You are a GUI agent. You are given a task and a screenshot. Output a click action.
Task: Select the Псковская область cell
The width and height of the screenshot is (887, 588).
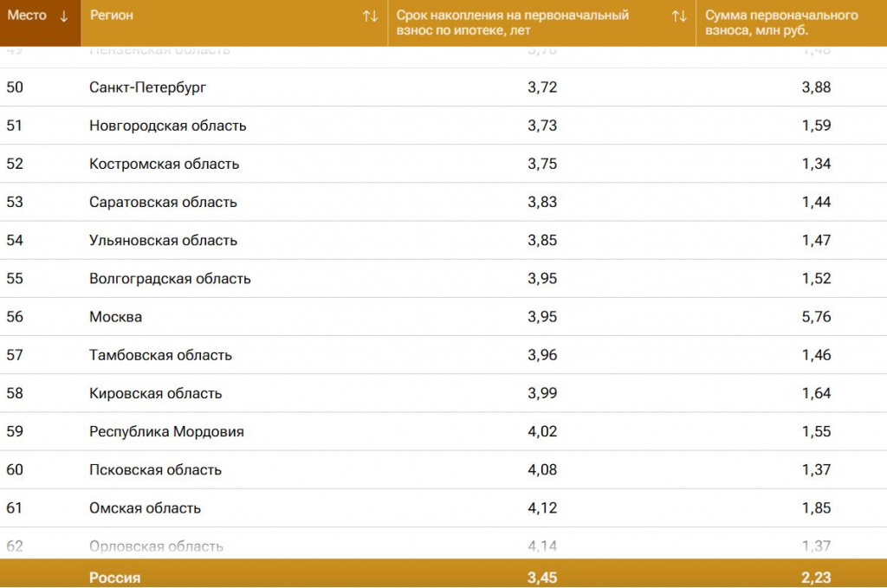155,469
